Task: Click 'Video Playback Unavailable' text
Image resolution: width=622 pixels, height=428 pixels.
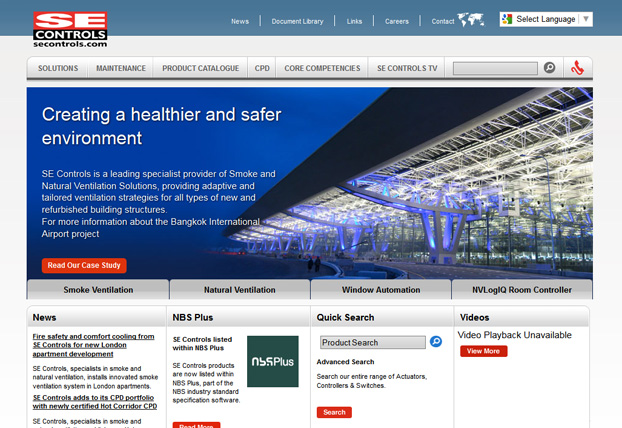Action: coord(514,335)
